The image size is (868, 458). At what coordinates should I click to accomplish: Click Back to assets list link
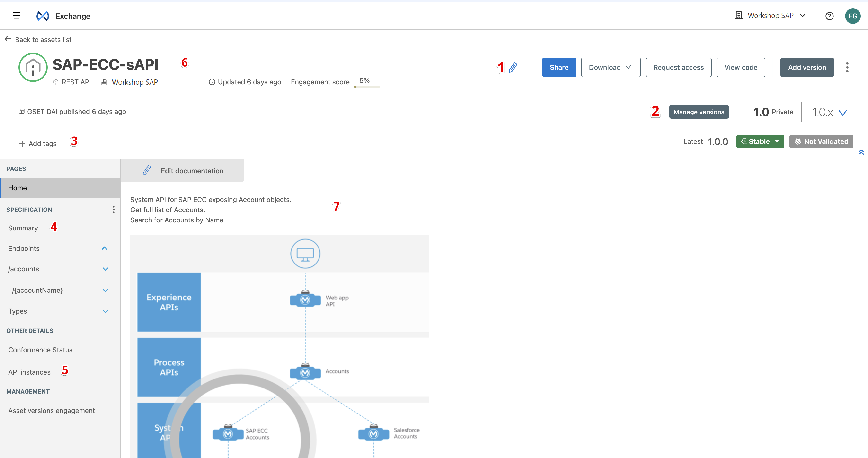(x=43, y=39)
